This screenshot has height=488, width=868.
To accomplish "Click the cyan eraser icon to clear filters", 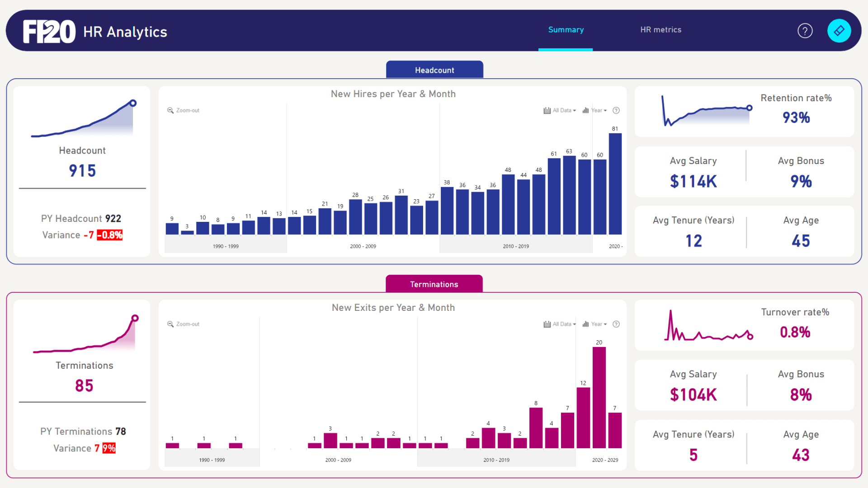I will tap(839, 30).
